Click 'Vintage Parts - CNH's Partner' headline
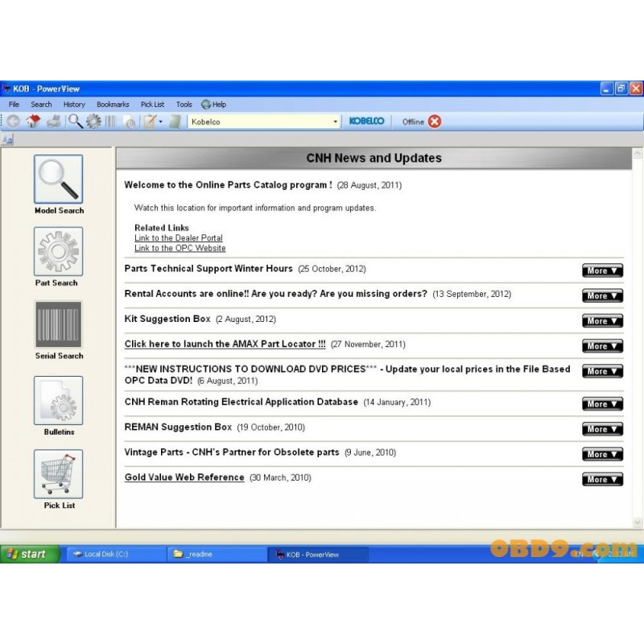Image resolution: width=644 pixels, height=644 pixels. (x=232, y=452)
